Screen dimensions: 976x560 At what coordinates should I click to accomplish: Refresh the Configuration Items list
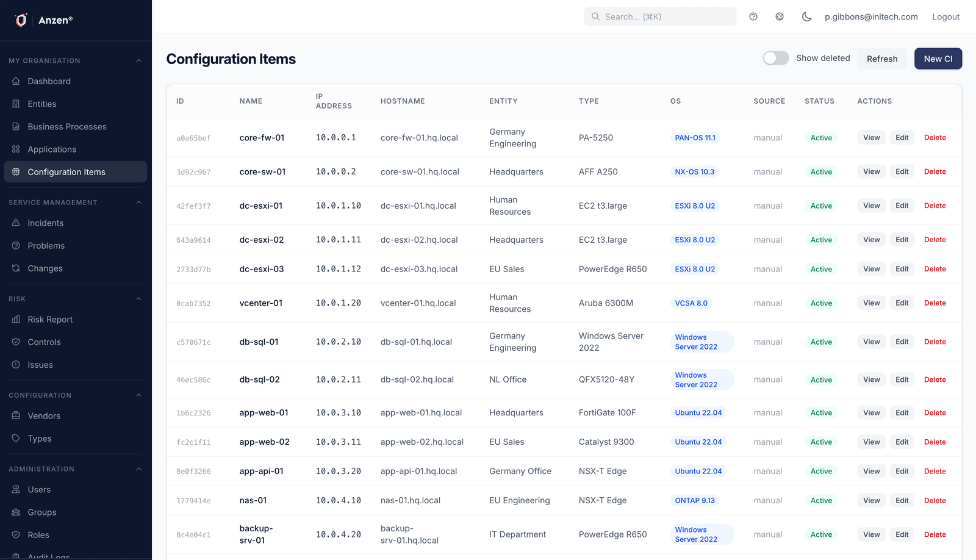tap(881, 59)
